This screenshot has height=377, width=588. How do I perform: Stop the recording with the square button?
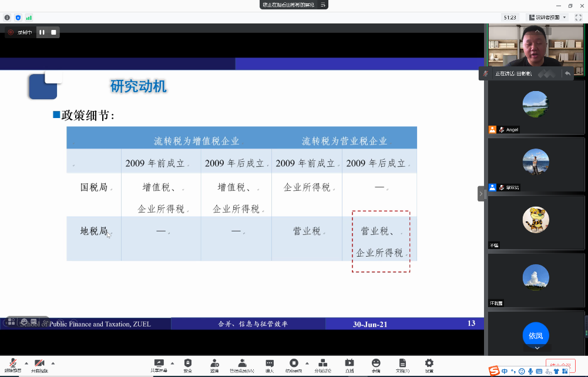[x=53, y=32]
